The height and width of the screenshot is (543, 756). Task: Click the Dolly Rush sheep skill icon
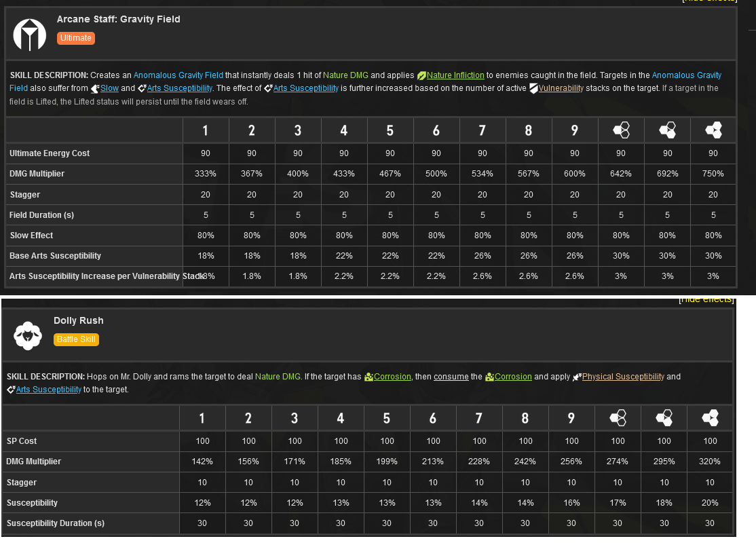click(27, 335)
